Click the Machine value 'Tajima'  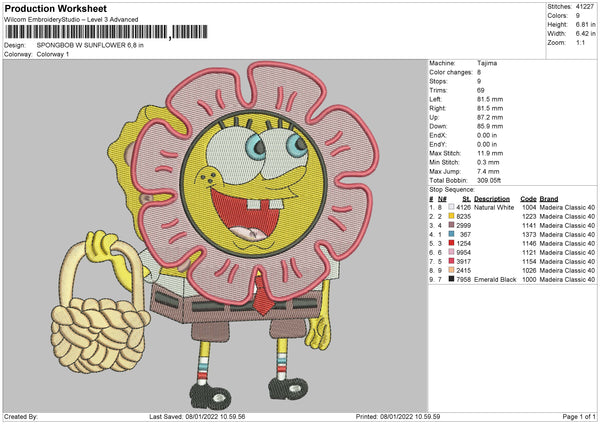[x=487, y=63]
